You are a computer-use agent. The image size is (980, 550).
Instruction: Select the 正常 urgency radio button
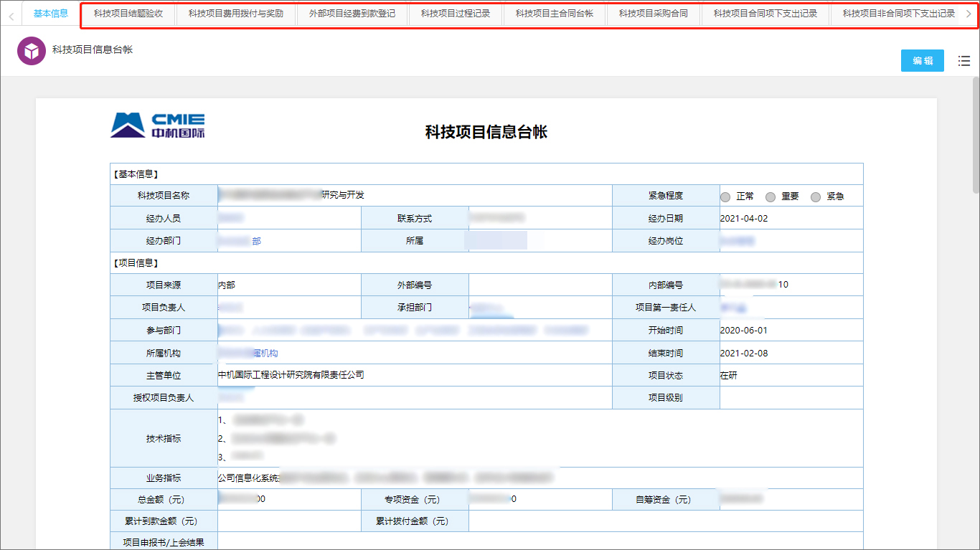pyautogui.click(x=725, y=196)
